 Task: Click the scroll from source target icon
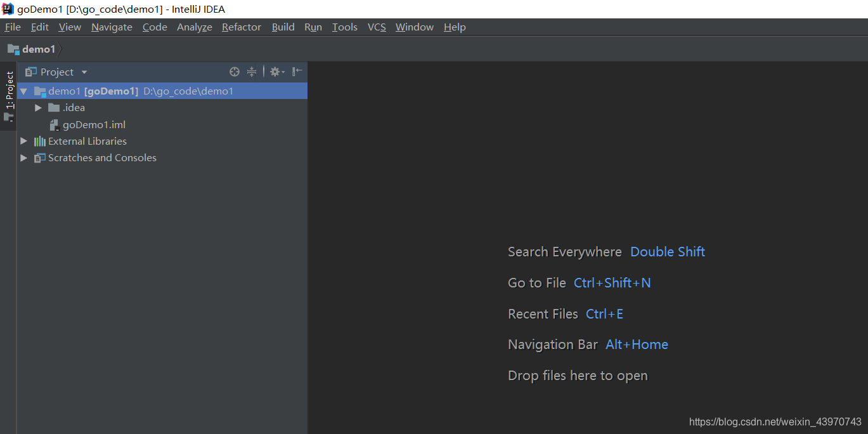(235, 72)
